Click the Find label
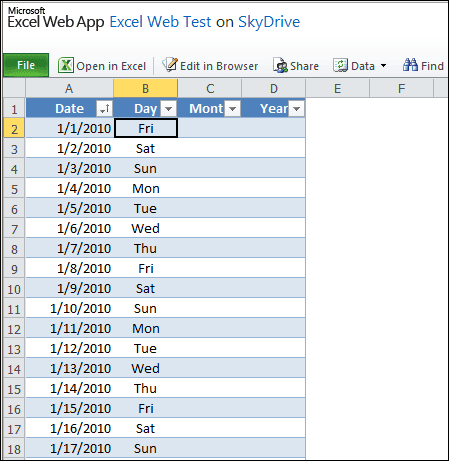Viewport: 449px width, 461px height. [432, 66]
